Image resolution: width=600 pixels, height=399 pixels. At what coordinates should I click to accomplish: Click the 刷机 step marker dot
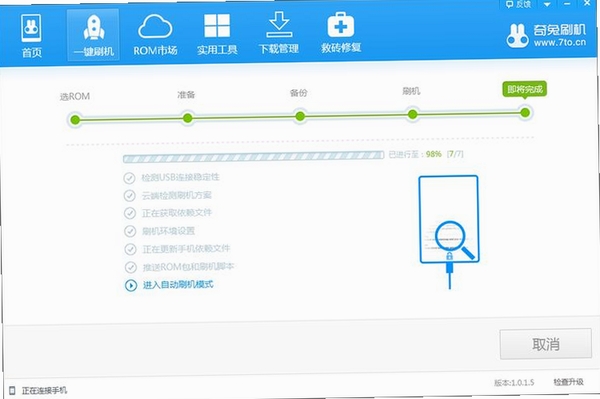(x=412, y=114)
